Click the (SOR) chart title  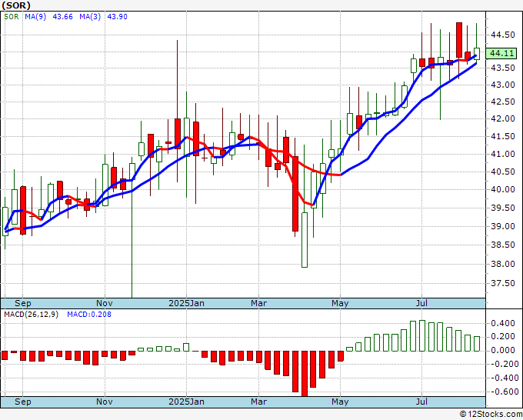[x=16, y=5]
